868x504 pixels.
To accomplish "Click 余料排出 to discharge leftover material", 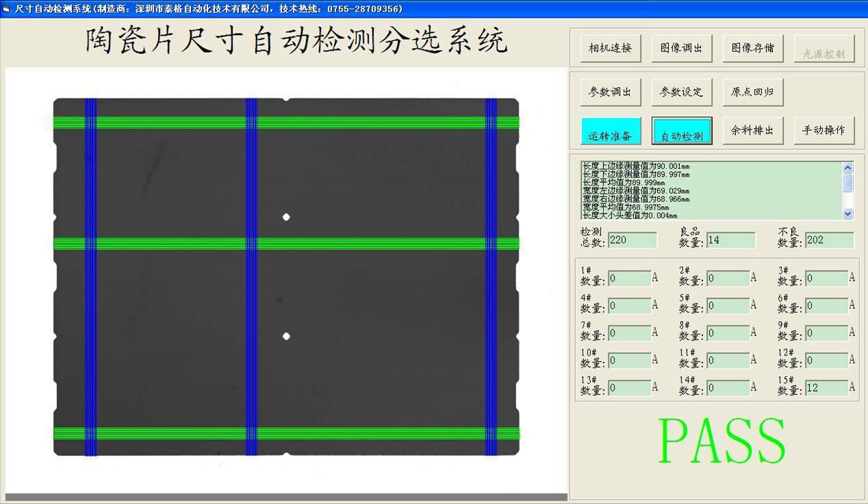I will coord(753,131).
